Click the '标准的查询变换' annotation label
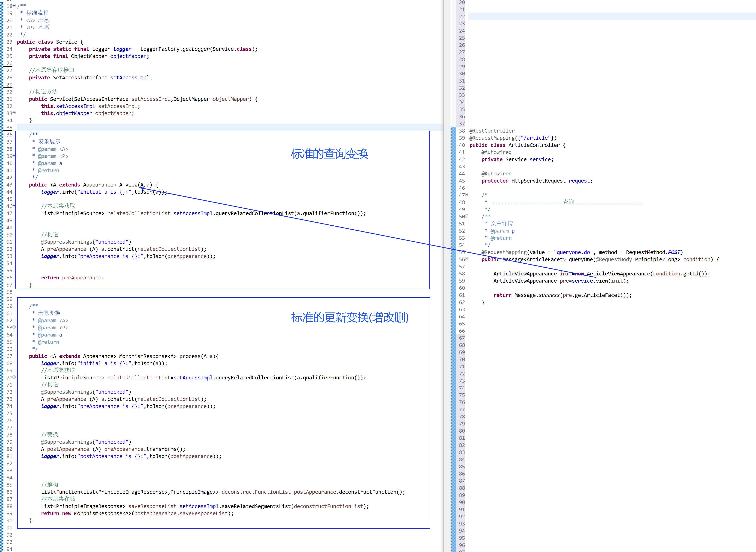Image resolution: width=756 pixels, height=552 pixels. click(329, 154)
